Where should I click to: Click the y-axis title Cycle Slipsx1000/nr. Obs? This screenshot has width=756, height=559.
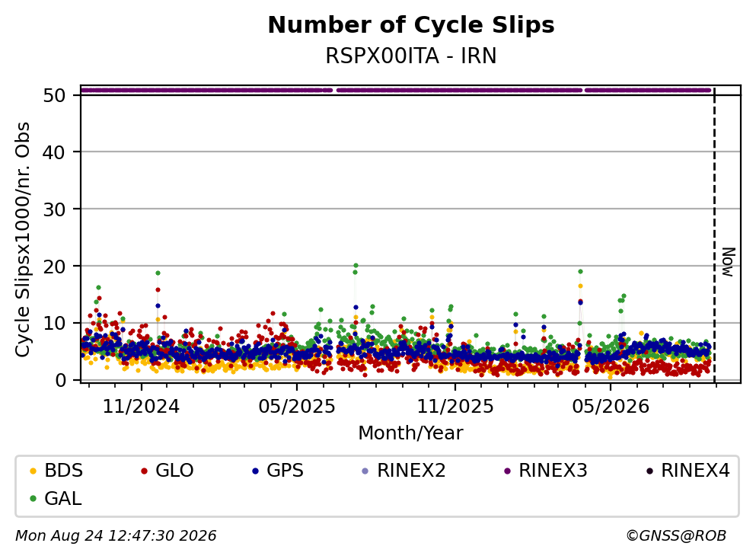tap(22, 239)
